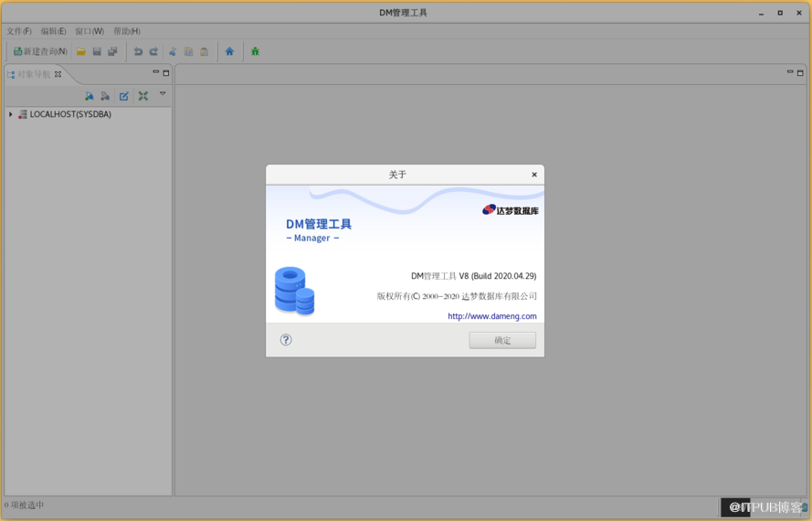Screen dimensions: 812x521
Task: Undo the last action via toolbar
Action: [138, 52]
